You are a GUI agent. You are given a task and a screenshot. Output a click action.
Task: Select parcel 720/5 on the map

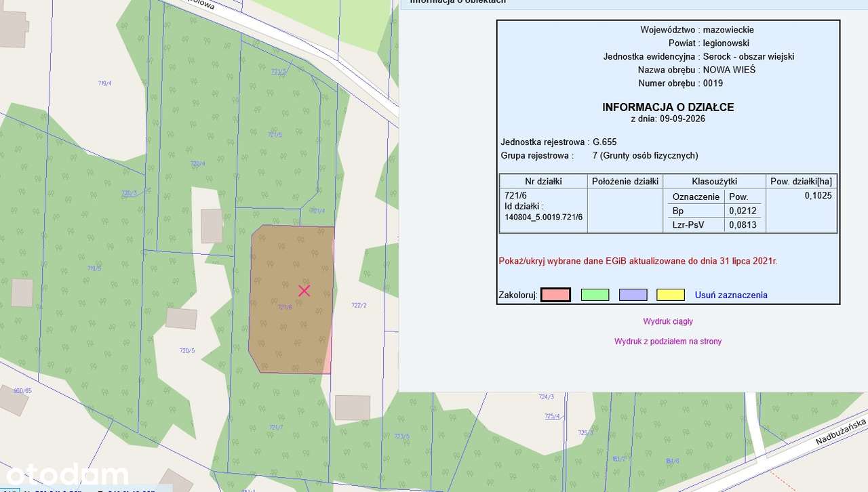pos(186,350)
